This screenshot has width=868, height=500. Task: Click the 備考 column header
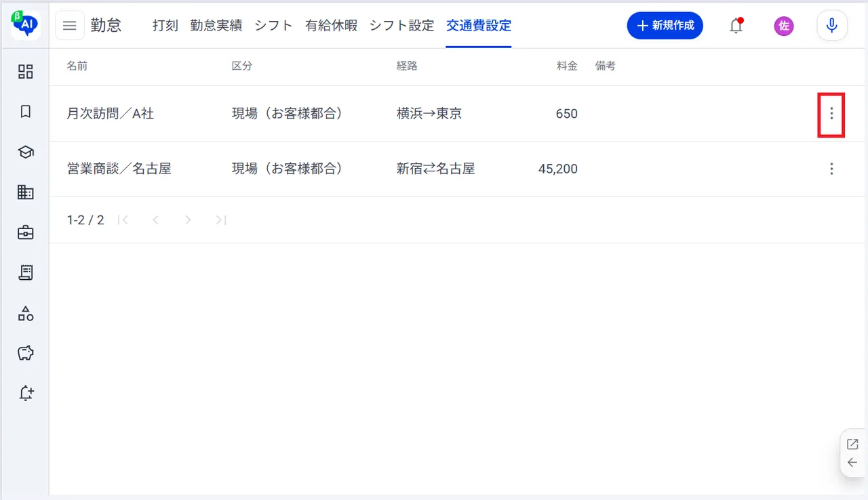coord(606,66)
